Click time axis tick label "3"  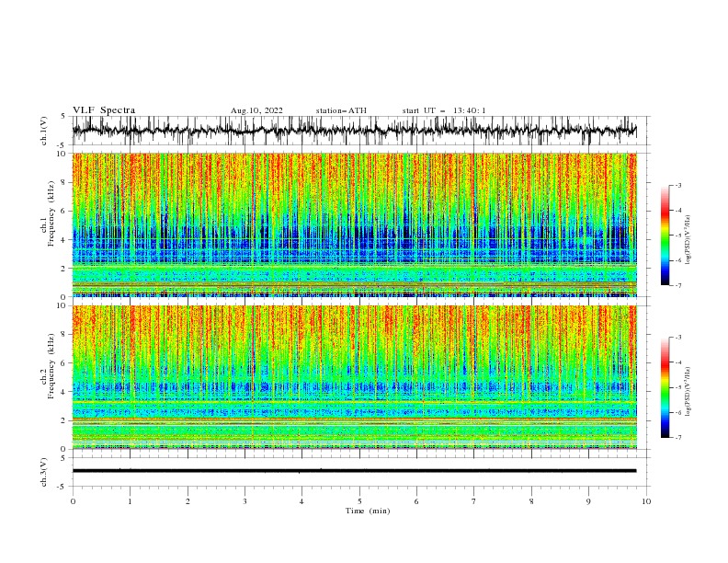245,501
